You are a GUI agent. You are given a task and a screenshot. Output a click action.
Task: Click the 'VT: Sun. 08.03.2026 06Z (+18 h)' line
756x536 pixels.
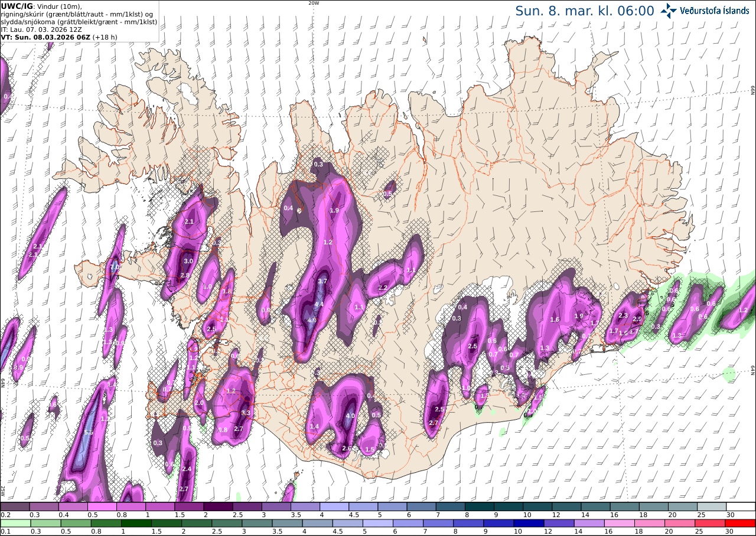click(59, 37)
